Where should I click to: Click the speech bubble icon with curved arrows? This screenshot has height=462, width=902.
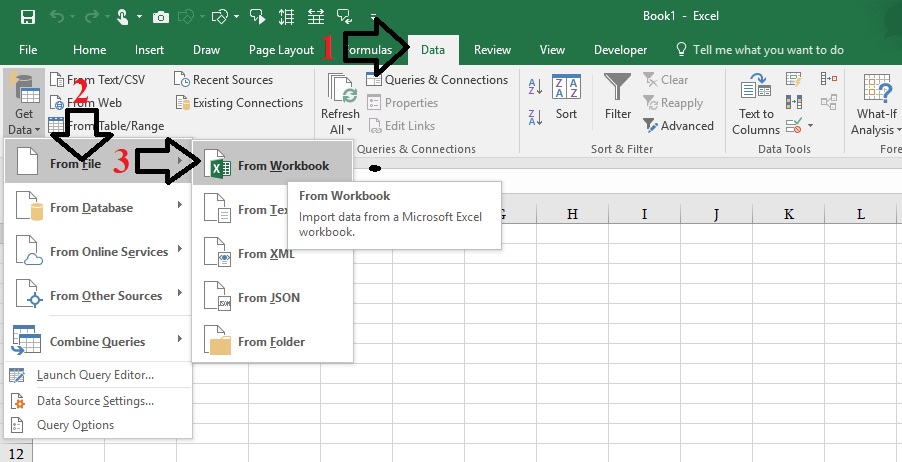[x=345, y=17]
